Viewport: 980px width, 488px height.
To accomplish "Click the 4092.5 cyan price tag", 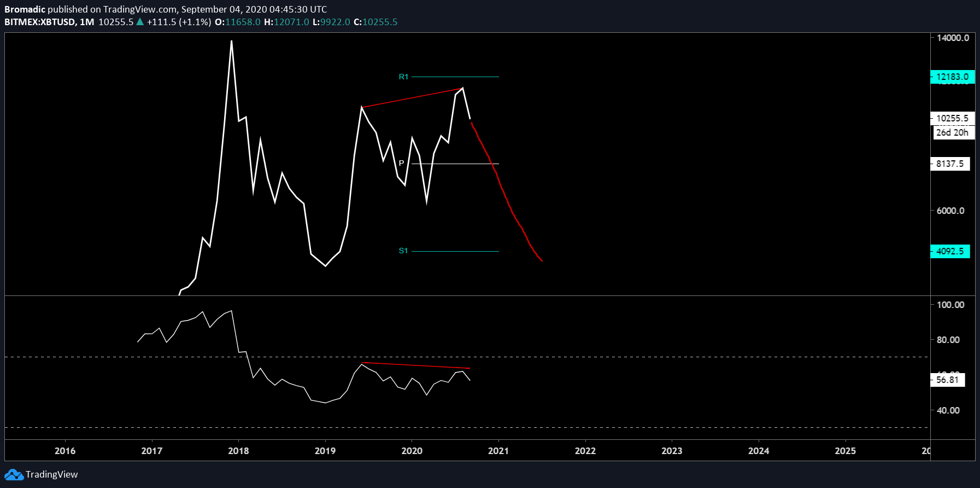I will [950, 251].
